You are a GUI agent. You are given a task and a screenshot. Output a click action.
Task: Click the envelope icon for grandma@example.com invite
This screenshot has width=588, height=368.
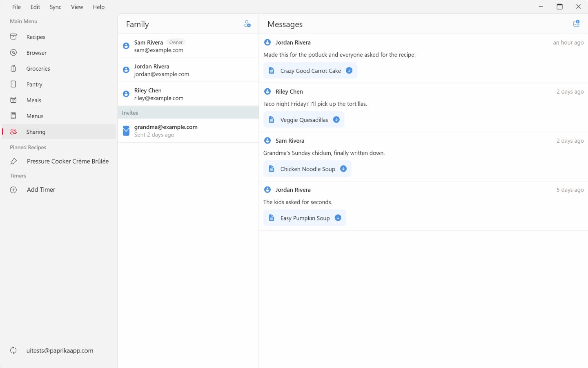[126, 130]
